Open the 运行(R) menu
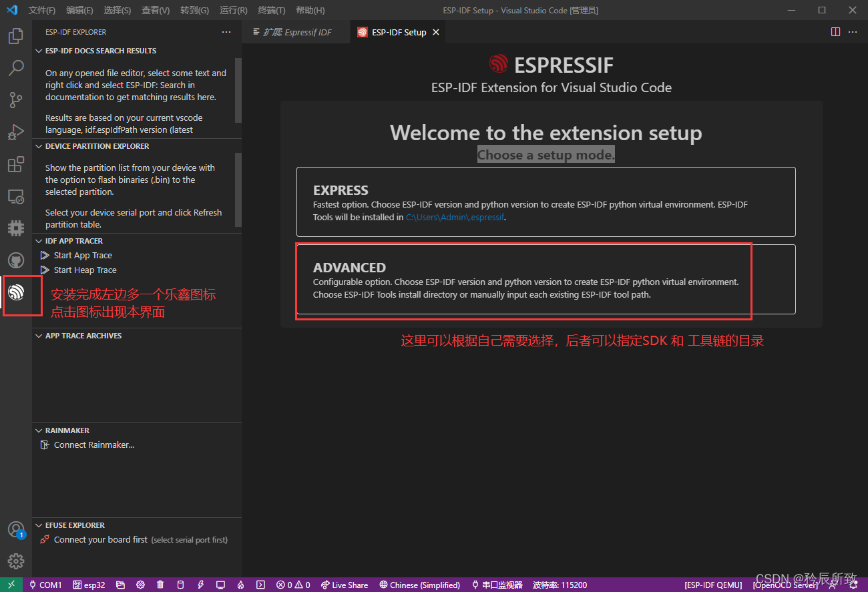Viewport: 868px width, 592px height. coord(233,10)
